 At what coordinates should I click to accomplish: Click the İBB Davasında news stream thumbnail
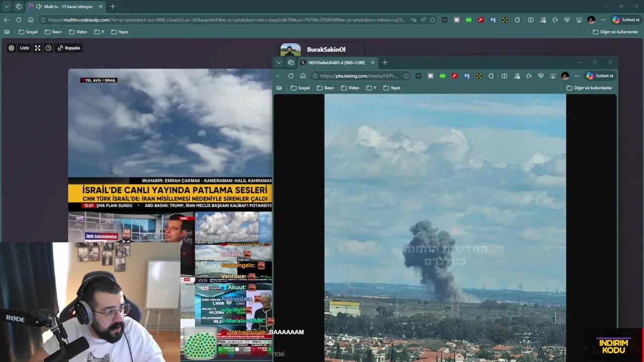(131, 227)
